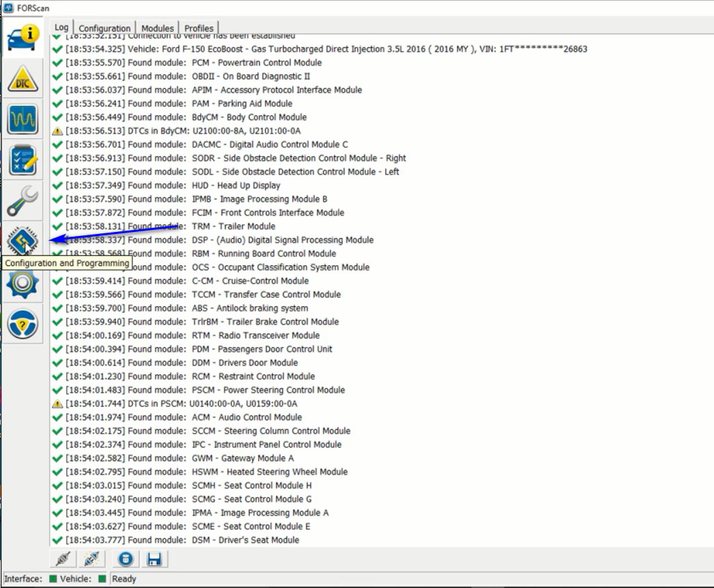Open the Vehicle information section

click(x=23, y=38)
